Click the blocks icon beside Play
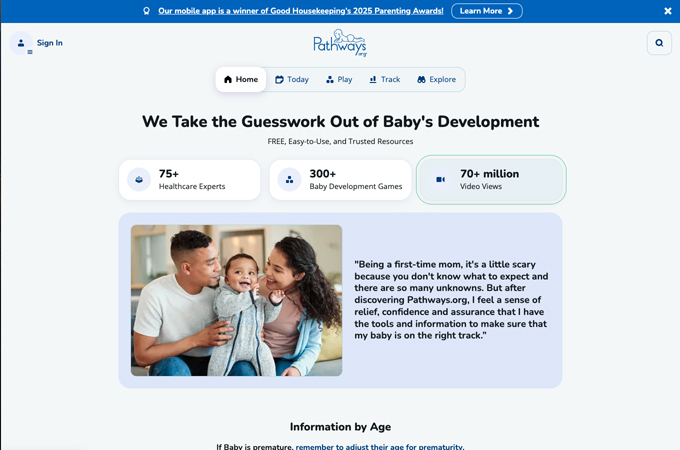Image resolution: width=680 pixels, height=450 pixels. click(330, 79)
